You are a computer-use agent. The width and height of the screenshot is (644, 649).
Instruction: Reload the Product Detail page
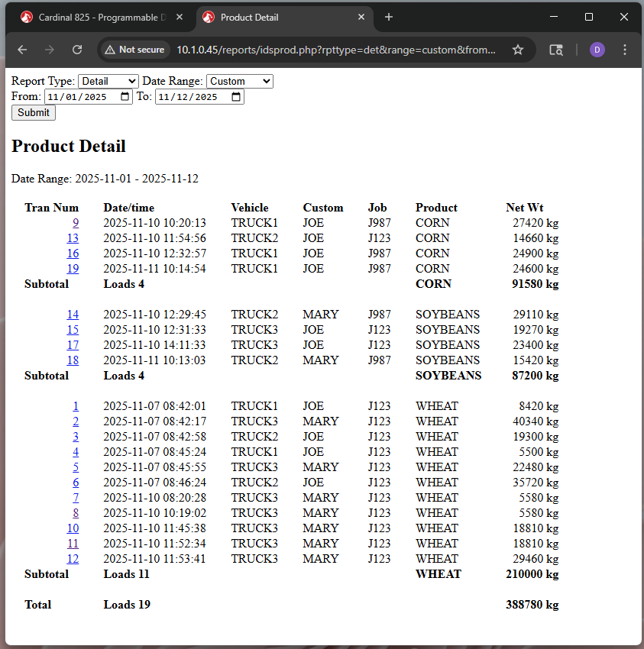click(x=76, y=50)
